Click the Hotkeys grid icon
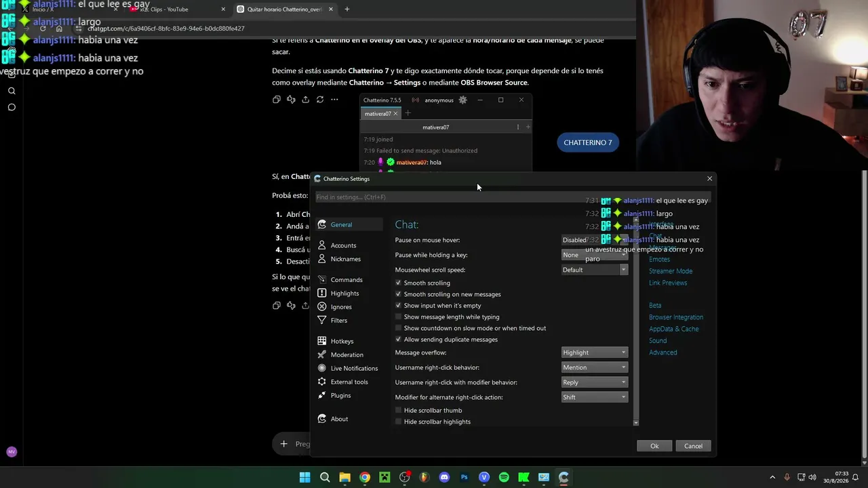868x488 pixels. [322, 341]
